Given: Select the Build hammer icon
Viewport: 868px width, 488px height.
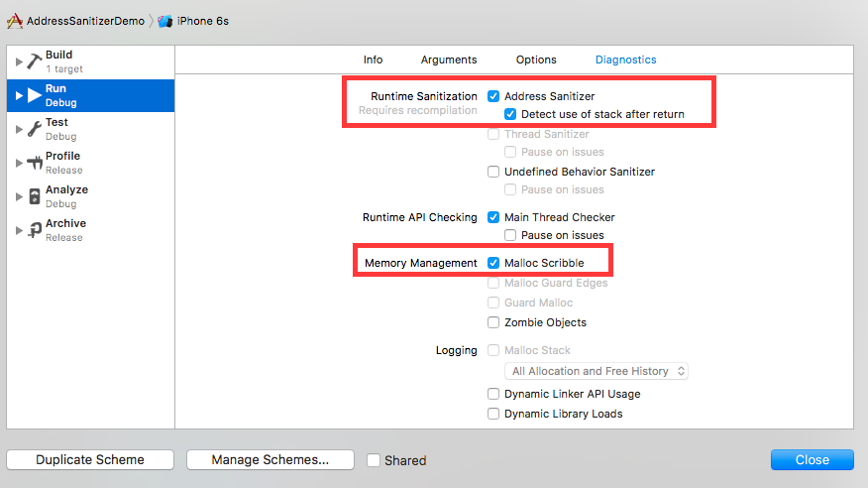Looking at the screenshot, I should point(35,61).
